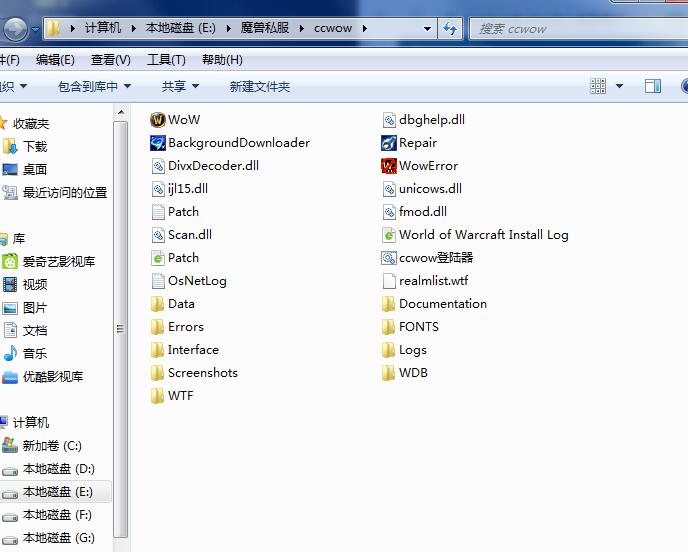Viewport: 688px width, 552px height.
Task: Open the Errors folder icon
Action: [x=158, y=327]
